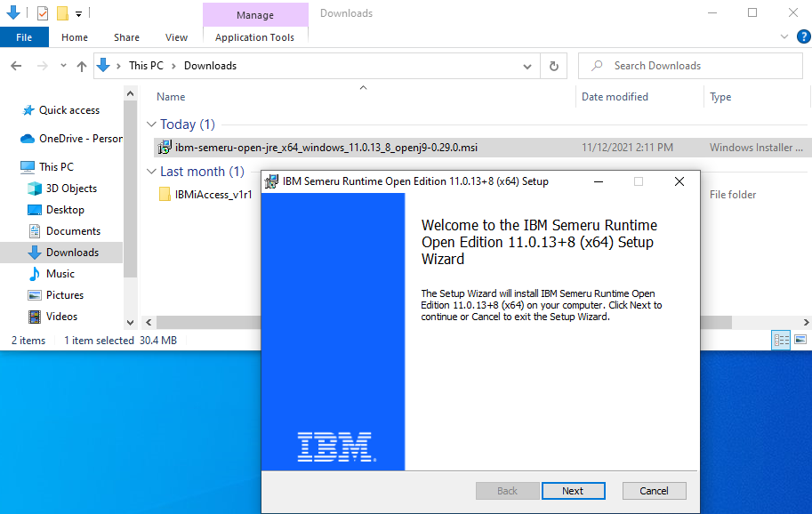Close the Semeru Setup wizard window
This screenshot has height=514, width=812.
tap(679, 181)
